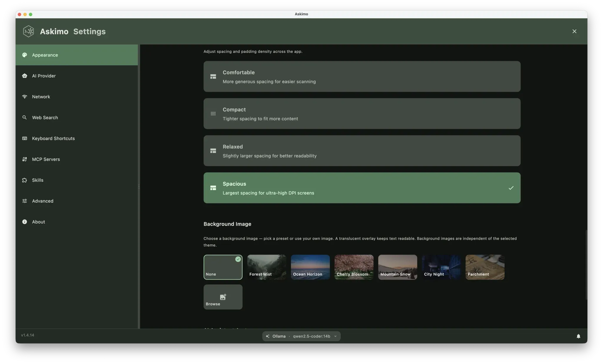Image resolution: width=603 pixels, height=364 pixels.
Task: Click the model selector chevron arrow
Action: [335, 336]
